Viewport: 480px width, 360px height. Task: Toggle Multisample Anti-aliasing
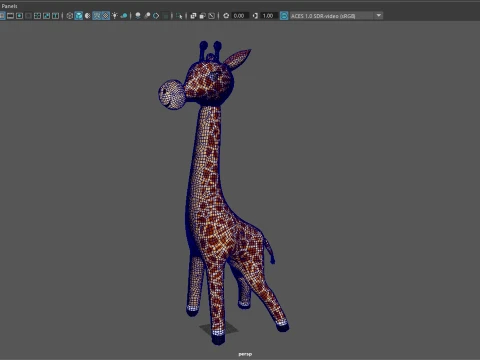pyautogui.click(x=156, y=16)
